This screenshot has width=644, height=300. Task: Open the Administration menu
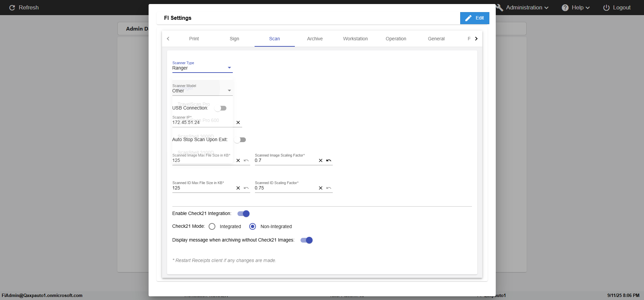(x=524, y=8)
